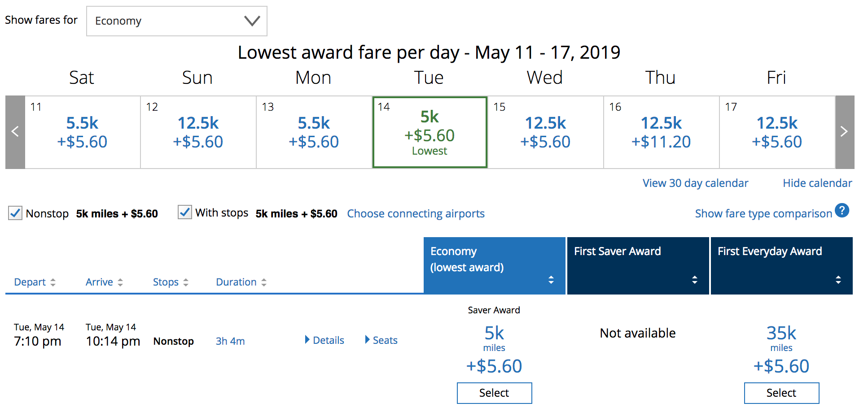Pick Thursday May 16 fare of 12.5k +$11.20
The width and height of the screenshot is (868, 416).
tap(662, 132)
